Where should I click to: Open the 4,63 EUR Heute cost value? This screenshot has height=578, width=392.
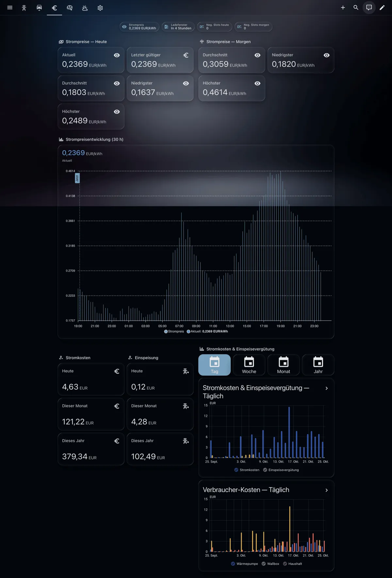75,387
